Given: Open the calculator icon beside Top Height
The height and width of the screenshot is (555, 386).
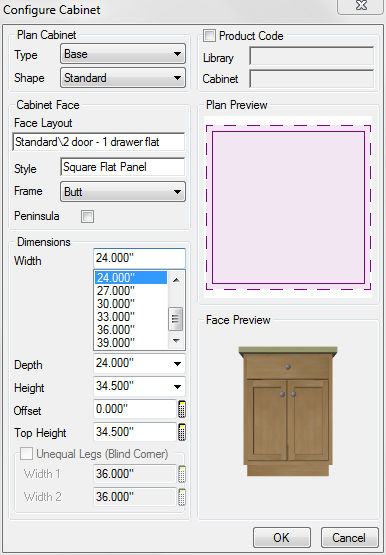Looking at the screenshot, I should coord(182,432).
